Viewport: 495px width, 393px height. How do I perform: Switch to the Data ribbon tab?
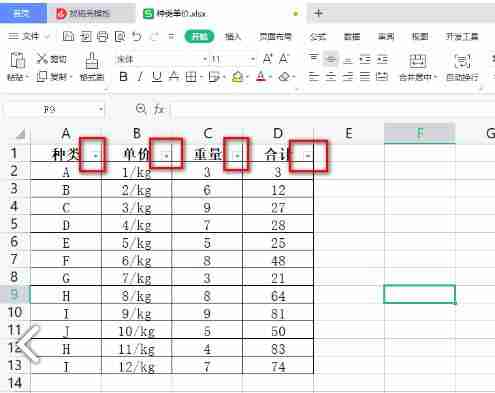352,36
